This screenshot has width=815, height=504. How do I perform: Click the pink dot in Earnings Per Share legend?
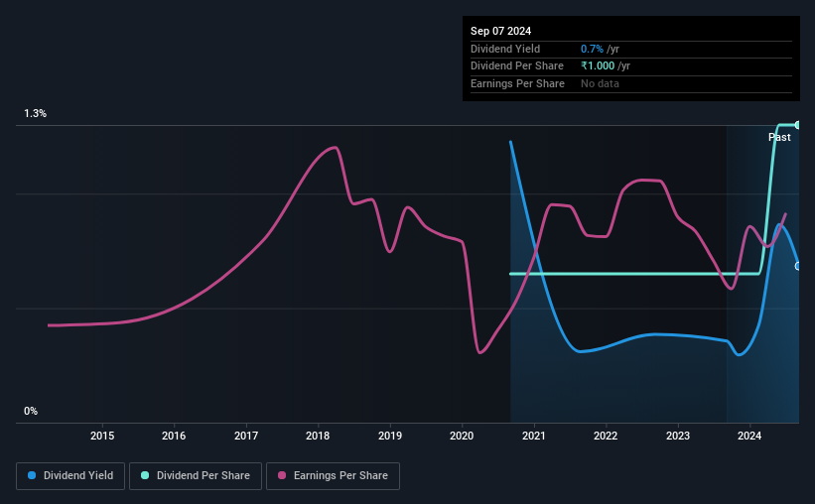[282, 476]
